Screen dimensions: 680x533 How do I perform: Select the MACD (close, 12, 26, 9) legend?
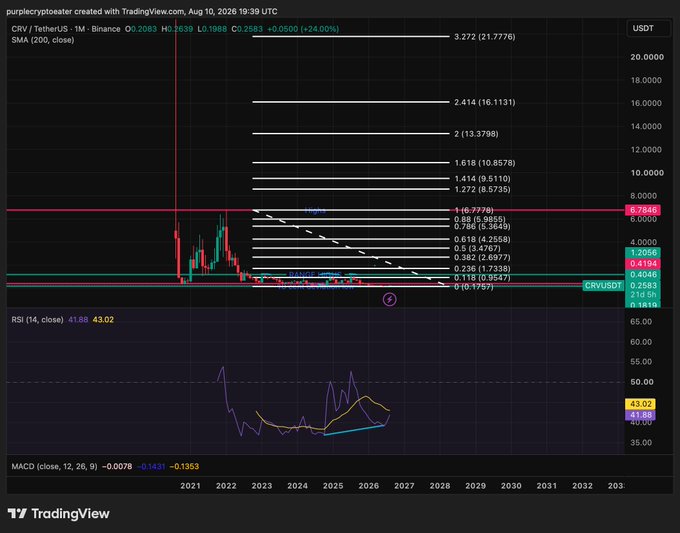pos(55,467)
